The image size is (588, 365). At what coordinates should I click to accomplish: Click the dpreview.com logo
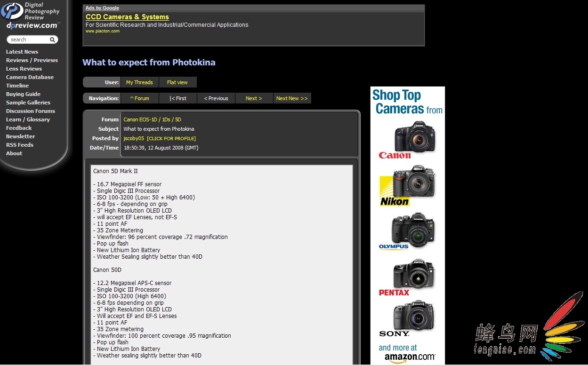coord(31,16)
